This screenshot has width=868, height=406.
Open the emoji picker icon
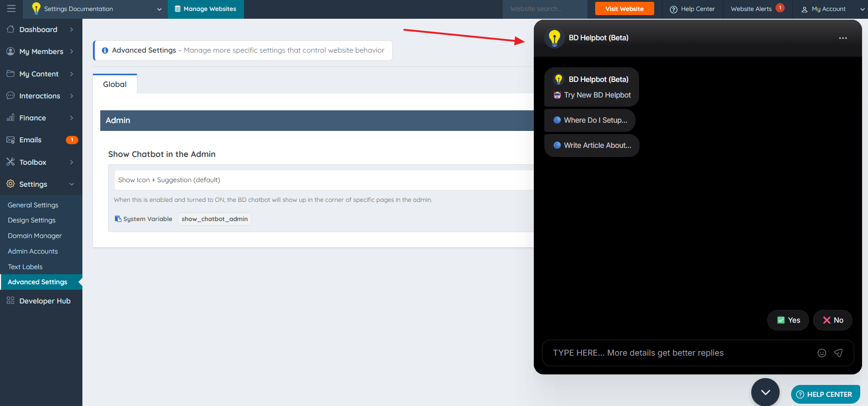click(x=822, y=353)
